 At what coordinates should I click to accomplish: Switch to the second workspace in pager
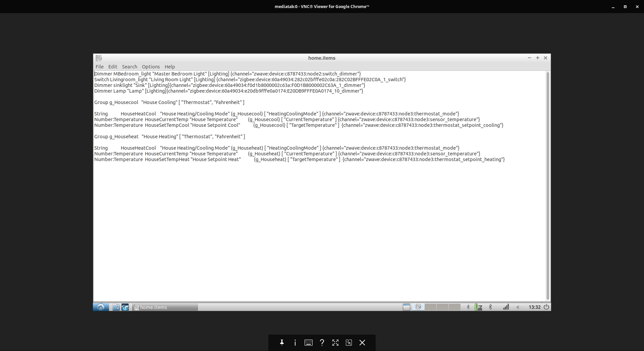point(430,307)
